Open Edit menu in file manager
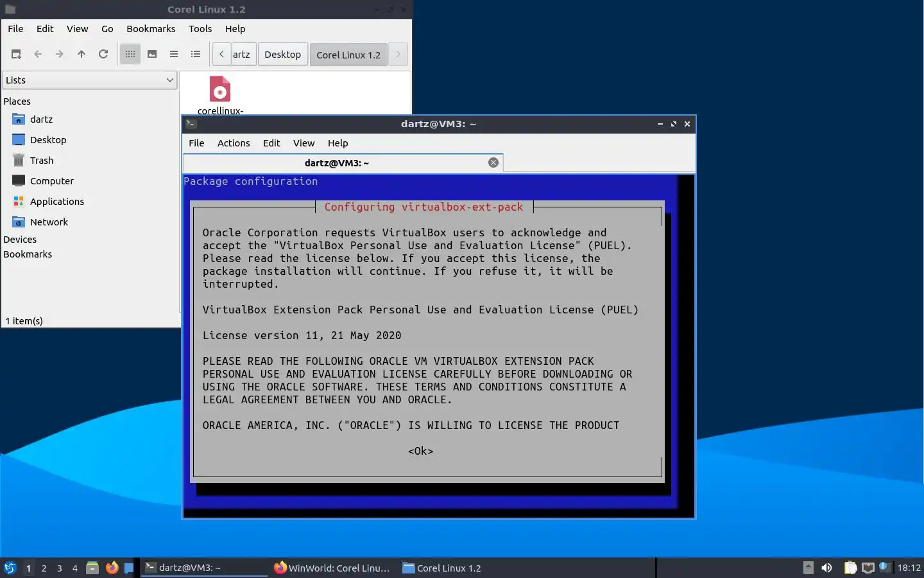The height and width of the screenshot is (578, 924). tap(45, 29)
